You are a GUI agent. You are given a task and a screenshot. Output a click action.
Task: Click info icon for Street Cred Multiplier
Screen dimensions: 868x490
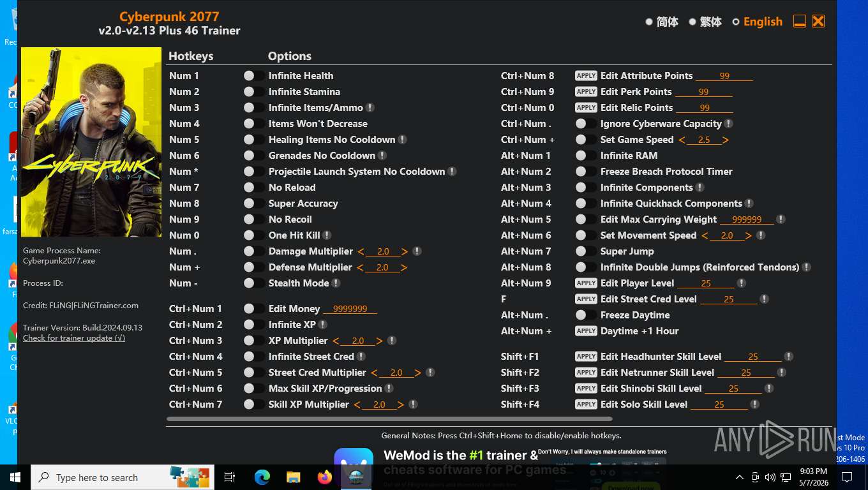(430, 373)
